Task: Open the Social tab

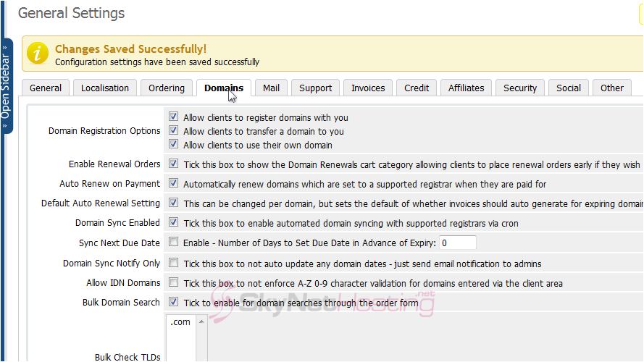Action: pos(569,88)
